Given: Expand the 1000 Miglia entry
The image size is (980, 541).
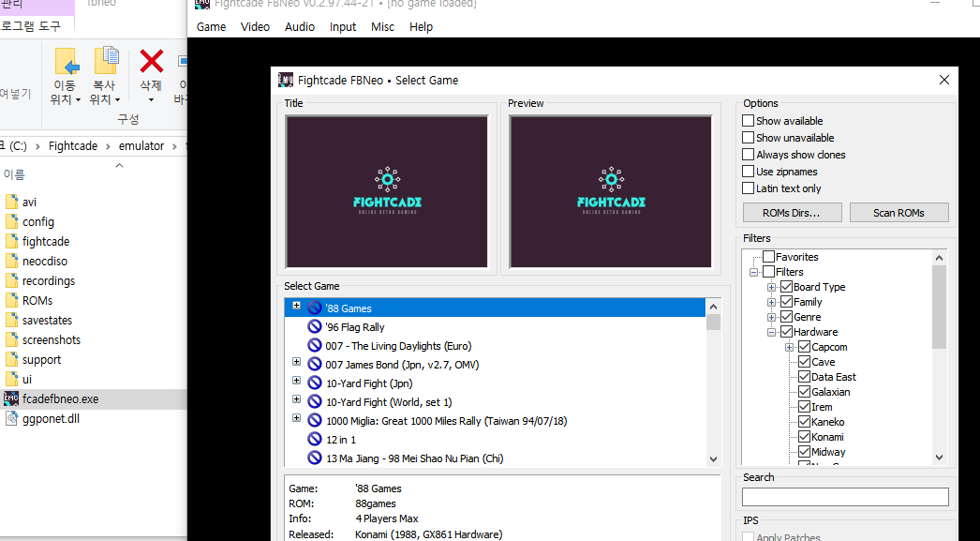Looking at the screenshot, I should (x=296, y=418).
